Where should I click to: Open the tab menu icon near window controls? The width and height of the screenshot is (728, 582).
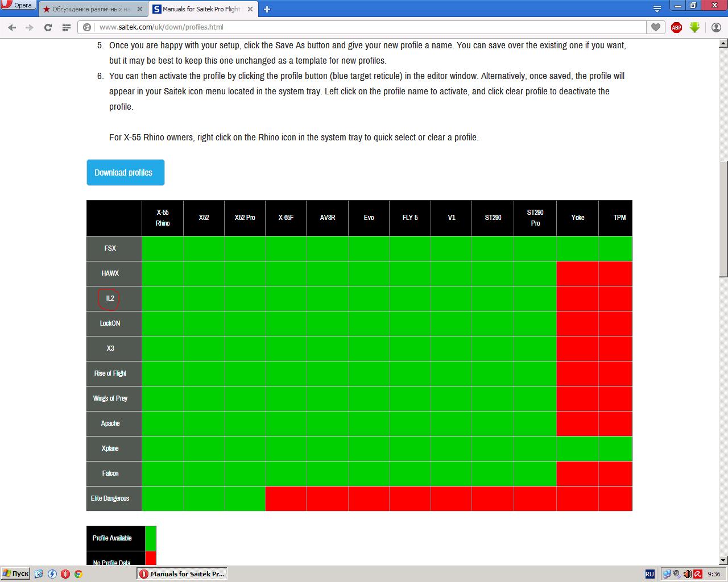click(x=657, y=9)
